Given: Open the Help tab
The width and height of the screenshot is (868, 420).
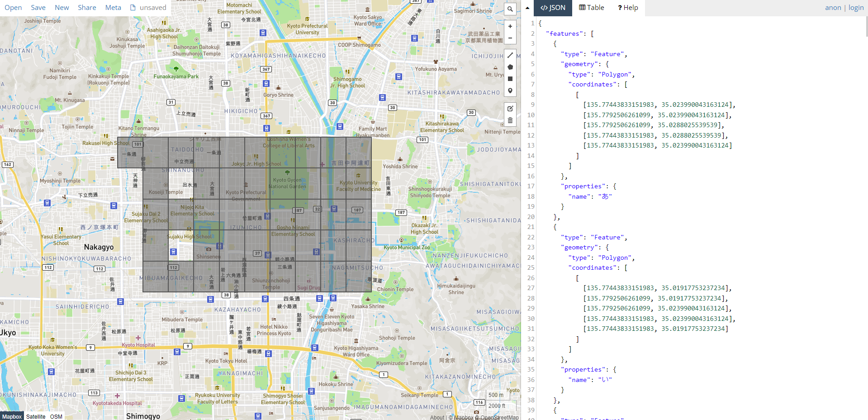Looking at the screenshot, I should coord(628,8).
